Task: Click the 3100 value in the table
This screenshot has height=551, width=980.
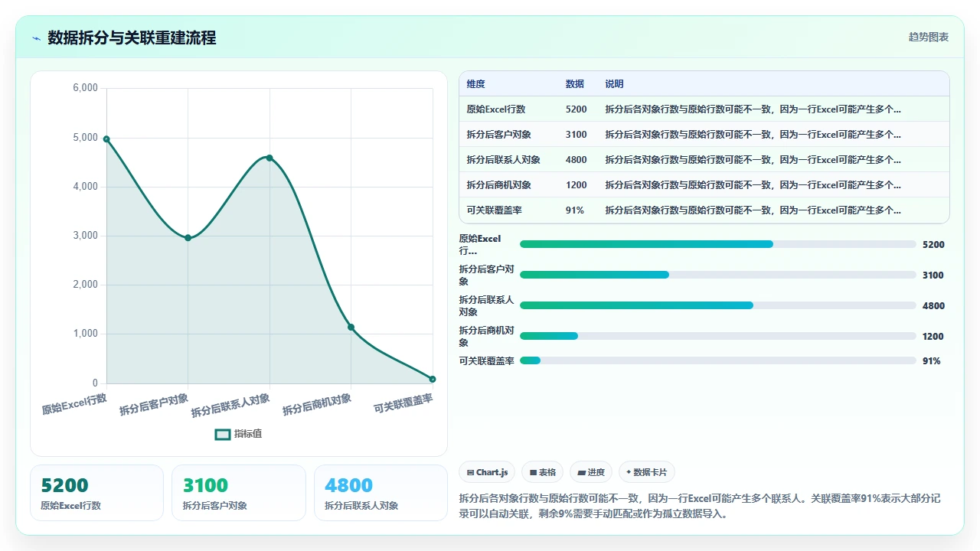Action: (577, 135)
